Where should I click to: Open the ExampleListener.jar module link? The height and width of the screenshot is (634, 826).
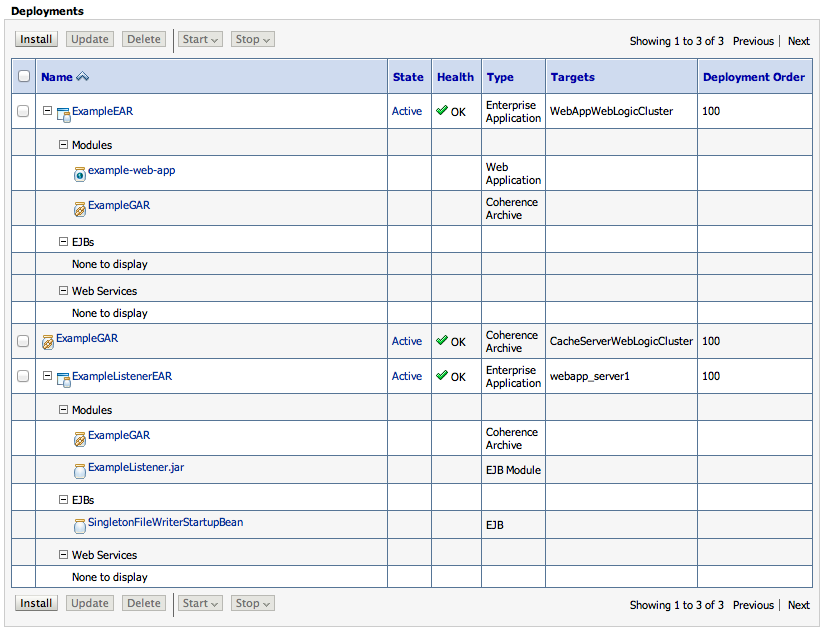[x=136, y=467]
